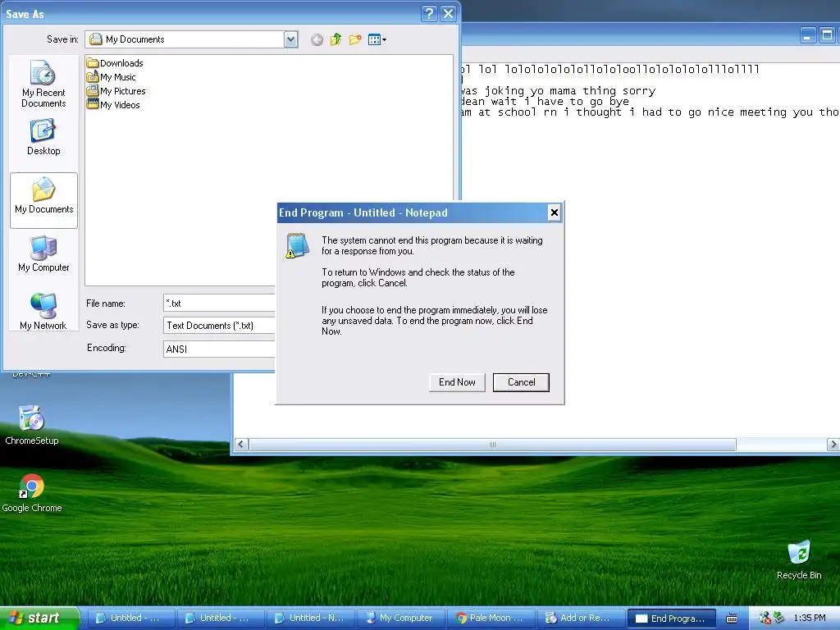The width and height of the screenshot is (840, 630).
Task: Close the Save As dialog
Action: 449,13
